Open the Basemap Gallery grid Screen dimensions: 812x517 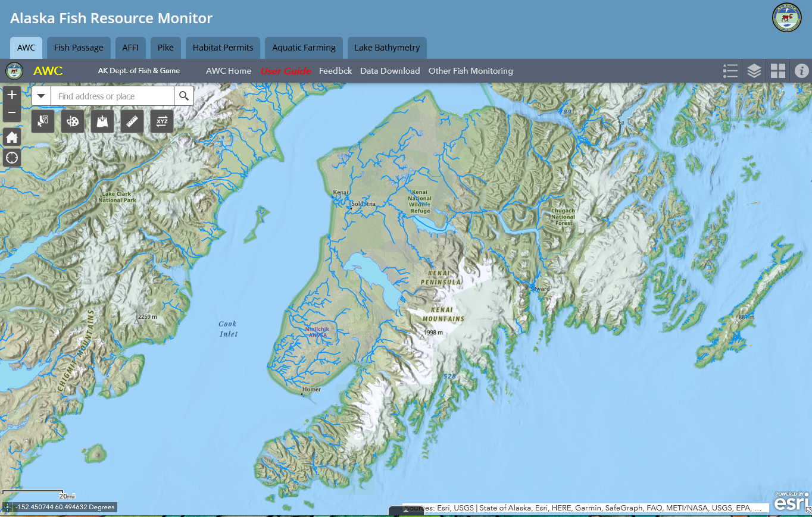[x=778, y=71]
